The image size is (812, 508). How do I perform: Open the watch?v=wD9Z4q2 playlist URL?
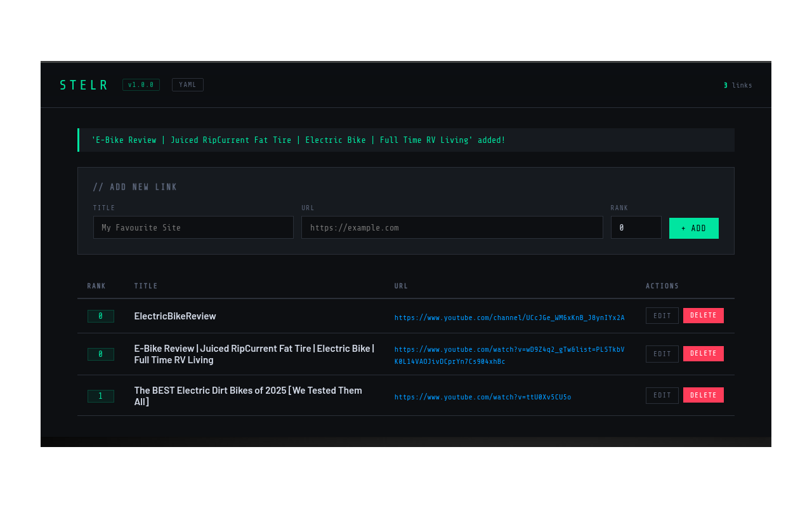coord(509,356)
